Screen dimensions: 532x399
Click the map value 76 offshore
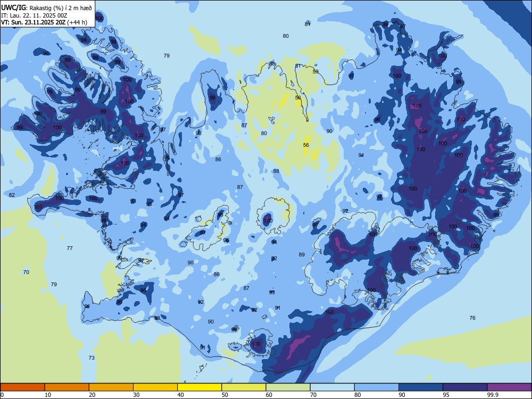click(x=472, y=318)
